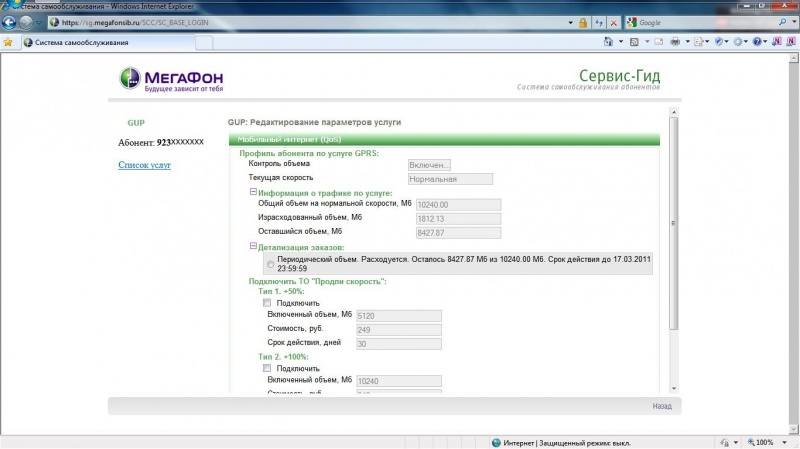Click the Тип 1 cost field 249
The image size is (800, 449).
click(398, 330)
